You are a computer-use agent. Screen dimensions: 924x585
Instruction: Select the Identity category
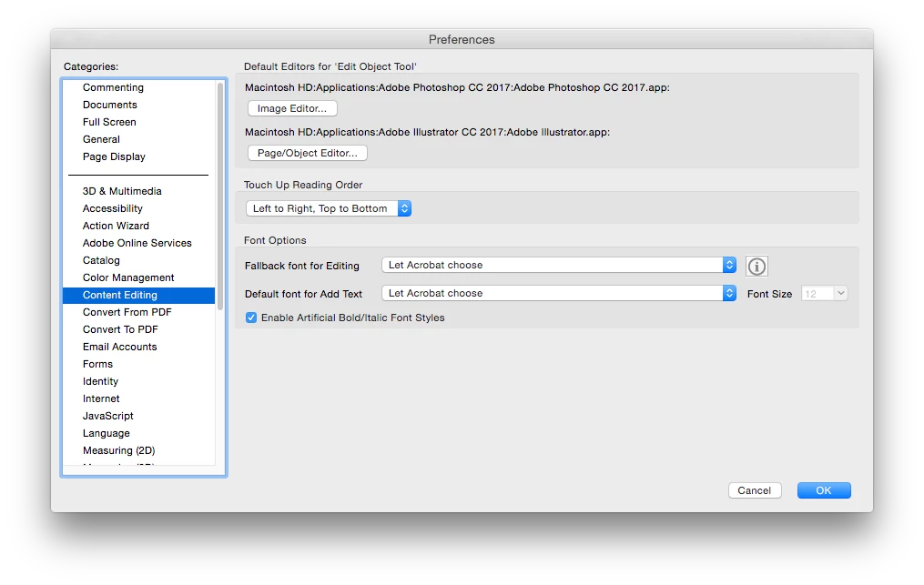tap(139, 381)
